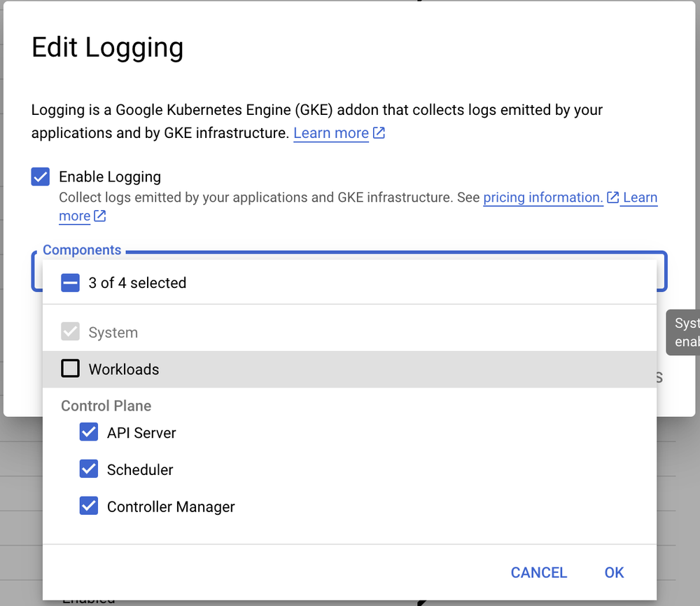Image resolution: width=700 pixels, height=606 pixels.
Task: Select the API Server menu entry label
Action: point(141,433)
